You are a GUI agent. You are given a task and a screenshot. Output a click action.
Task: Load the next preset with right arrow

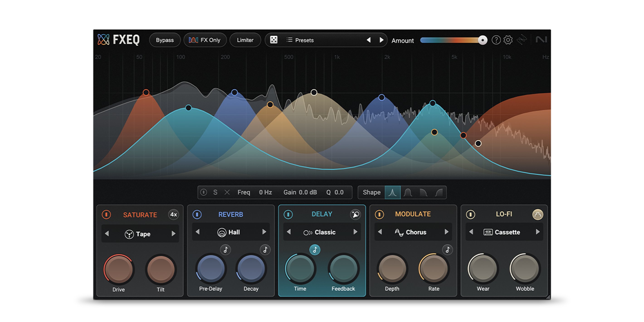381,40
